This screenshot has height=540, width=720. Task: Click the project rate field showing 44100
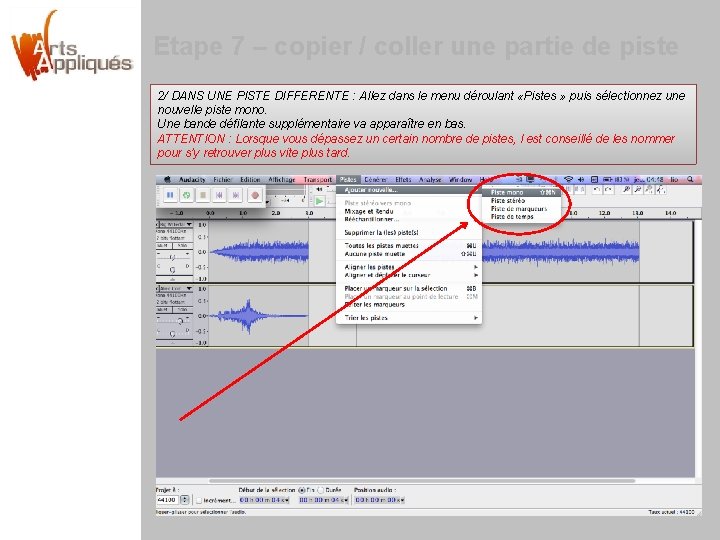(167, 500)
